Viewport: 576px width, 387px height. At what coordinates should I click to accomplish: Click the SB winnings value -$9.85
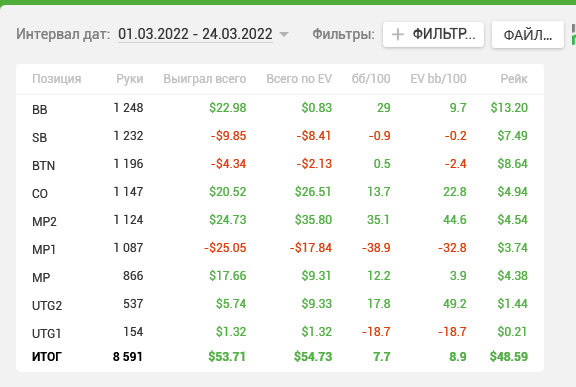point(228,135)
